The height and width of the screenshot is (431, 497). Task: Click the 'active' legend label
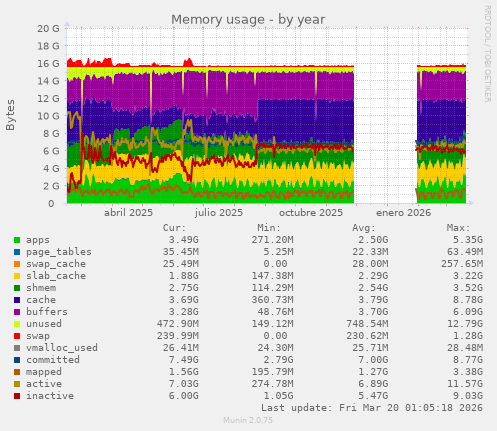[44, 384]
